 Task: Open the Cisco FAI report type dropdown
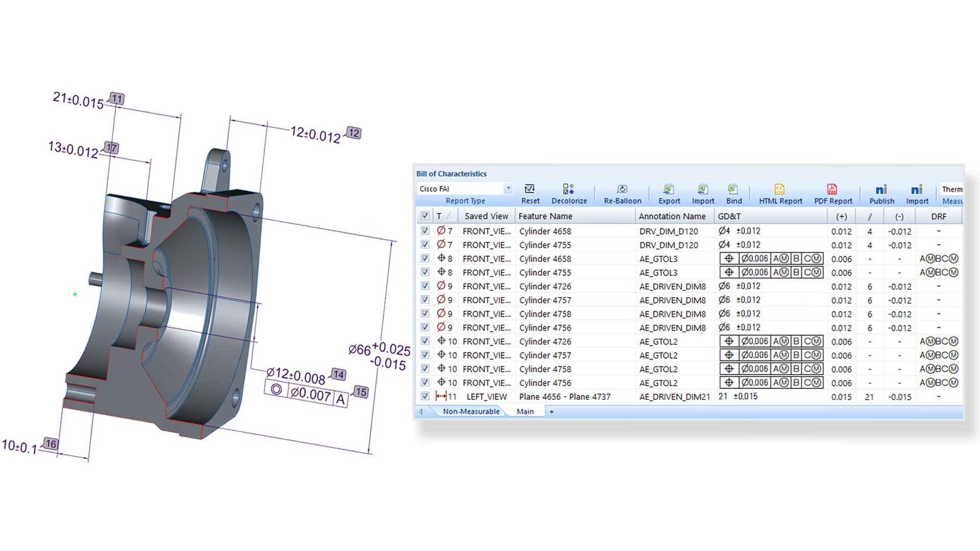(508, 189)
